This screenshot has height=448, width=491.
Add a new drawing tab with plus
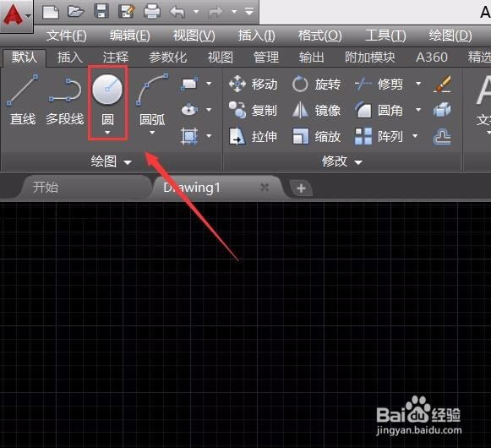(x=301, y=188)
